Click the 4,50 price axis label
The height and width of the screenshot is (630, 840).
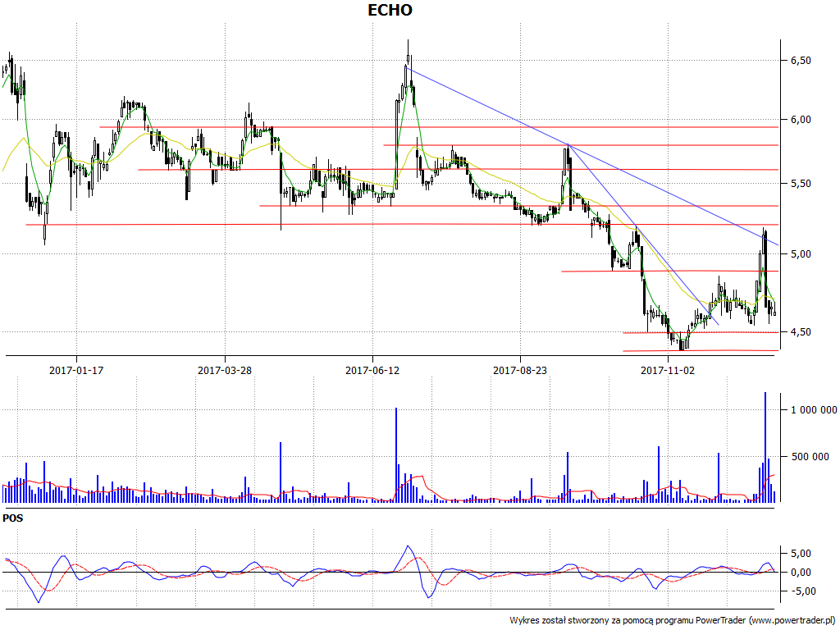tap(801, 332)
